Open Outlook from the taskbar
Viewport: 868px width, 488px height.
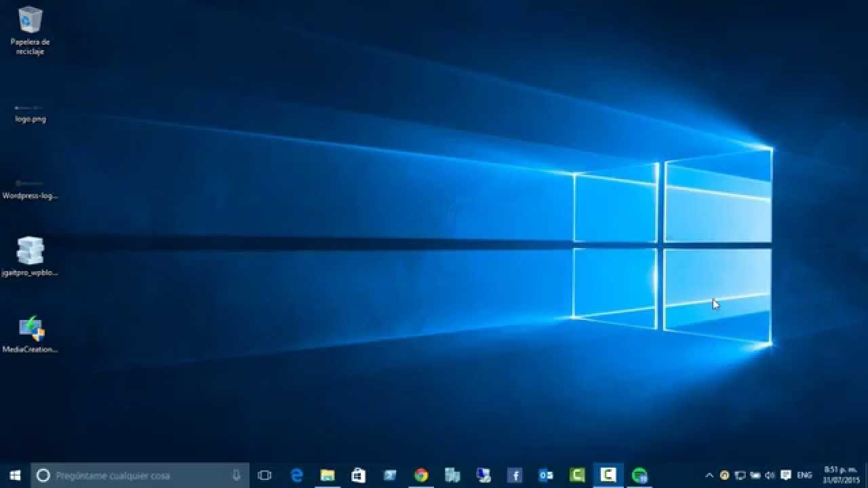[x=546, y=475]
